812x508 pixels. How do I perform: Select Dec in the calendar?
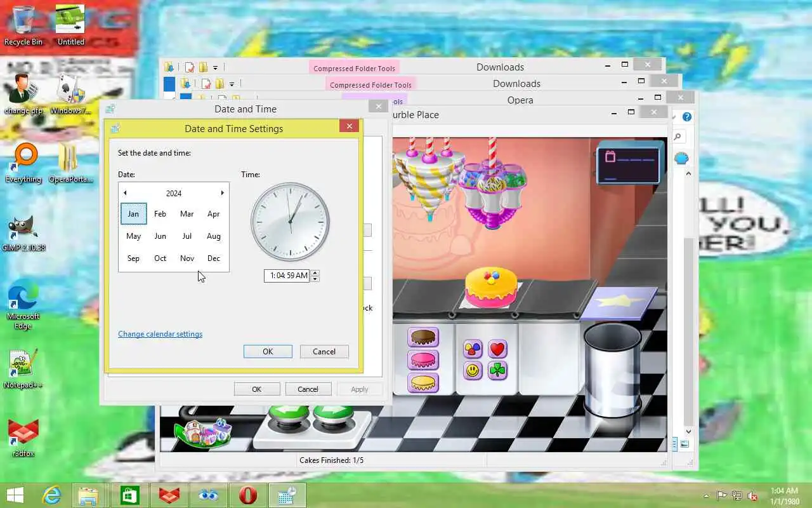coord(214,258)
